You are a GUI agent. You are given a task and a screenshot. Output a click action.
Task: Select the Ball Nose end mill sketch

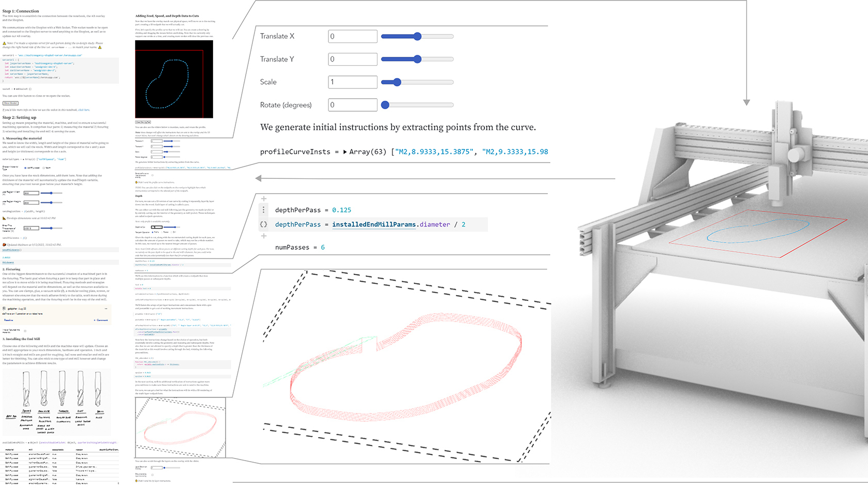[x=44, y=390]
